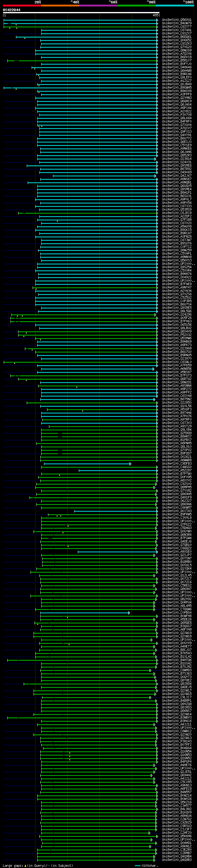Open hit UniRef100_B6DQ61
Image resolution: width=197 pixels, height=868 pixels.
[177, 37]
